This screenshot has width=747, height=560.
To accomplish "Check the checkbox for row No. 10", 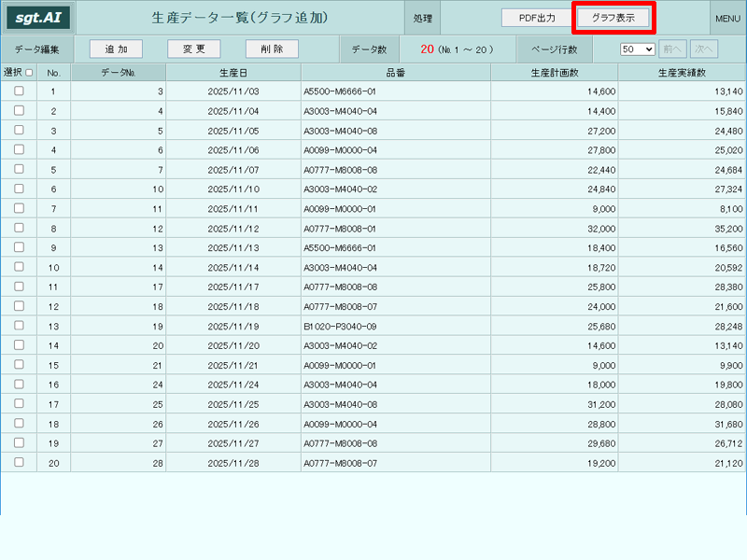I will [x=19, y=267].
